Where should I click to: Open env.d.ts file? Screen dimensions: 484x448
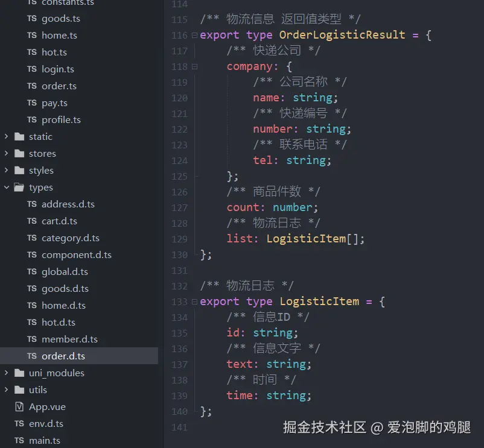[x=46, y=424]
